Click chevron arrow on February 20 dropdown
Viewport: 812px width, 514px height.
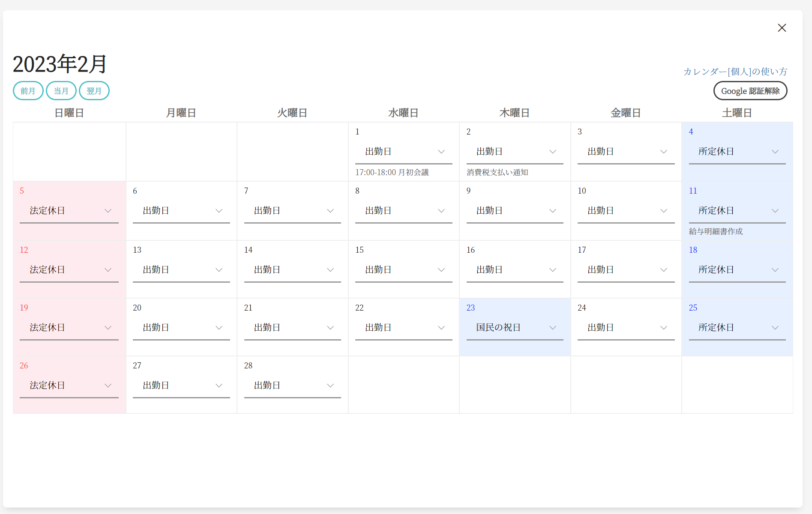pos(219,328)
